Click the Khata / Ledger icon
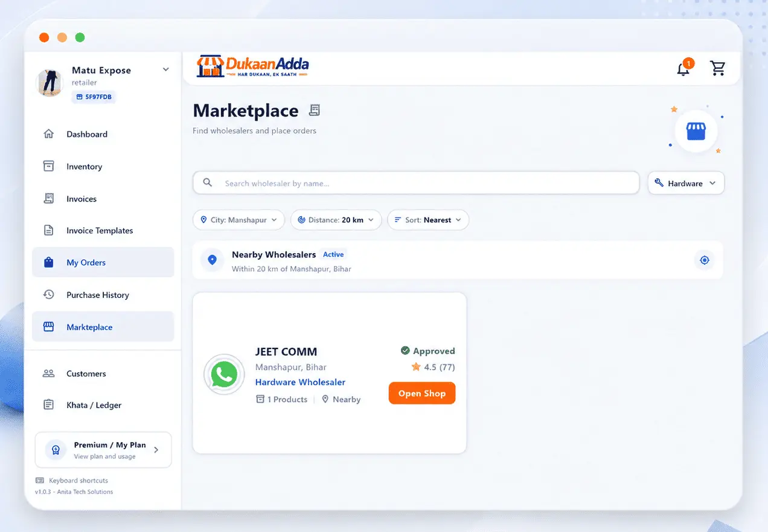Screen dimensions: 768x532 coord(49,405)
